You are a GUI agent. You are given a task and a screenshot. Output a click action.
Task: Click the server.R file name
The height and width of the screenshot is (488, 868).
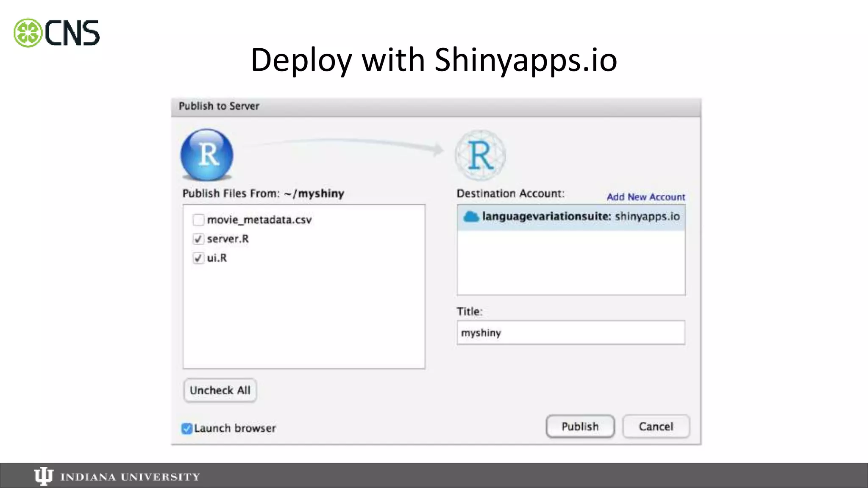click(228, 239)
